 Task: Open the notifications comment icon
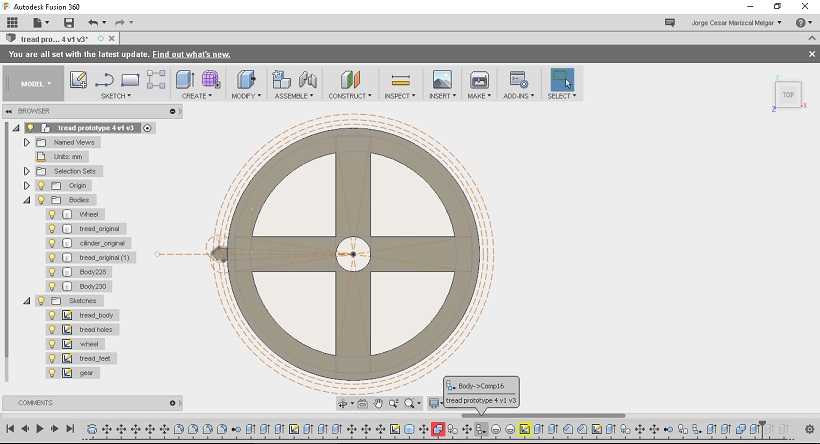tap(669, 22)
